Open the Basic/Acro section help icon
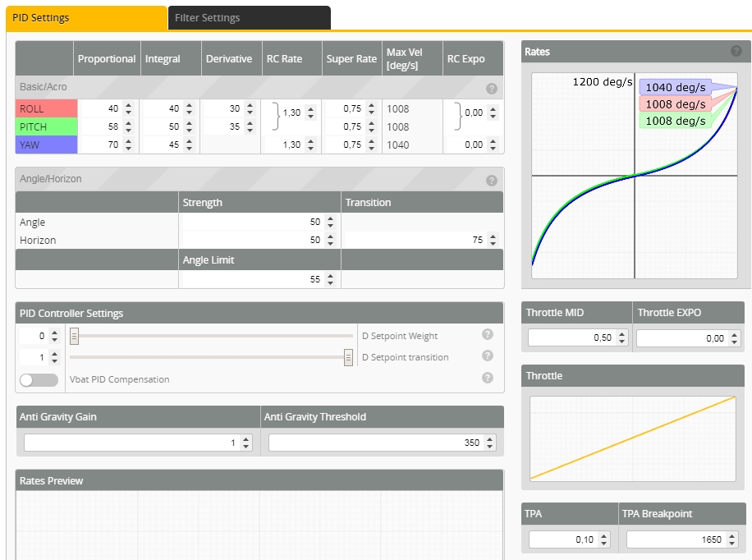The image size is (752, 560). [x=491, y=89]
